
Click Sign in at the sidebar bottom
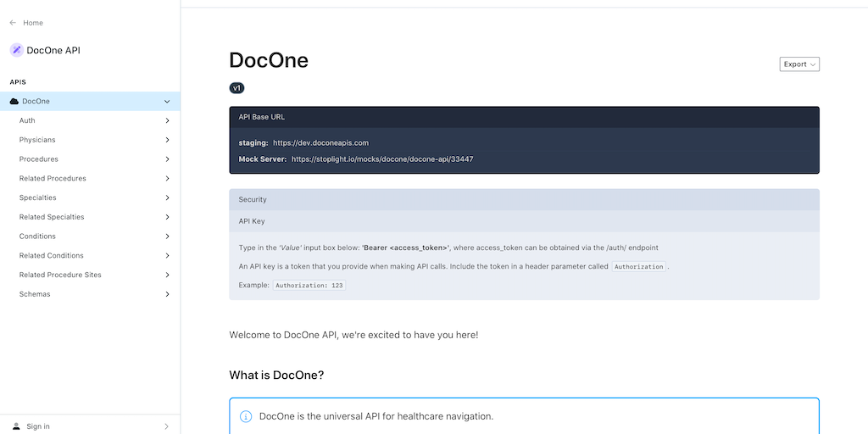(38, 426)
